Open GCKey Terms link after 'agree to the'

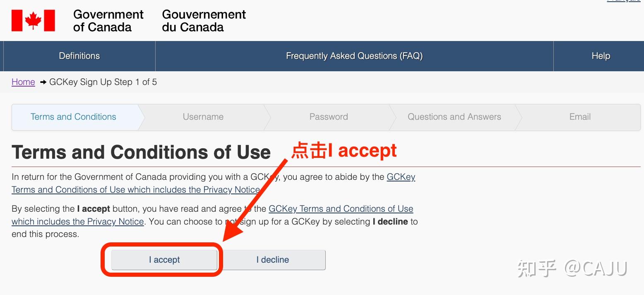coord(341,209)
